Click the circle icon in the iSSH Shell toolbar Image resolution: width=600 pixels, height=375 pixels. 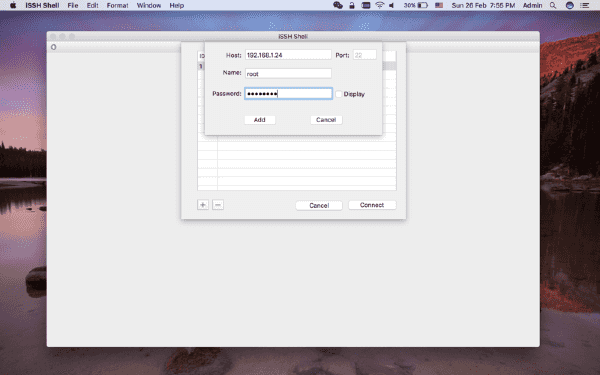tap(54, 47)
